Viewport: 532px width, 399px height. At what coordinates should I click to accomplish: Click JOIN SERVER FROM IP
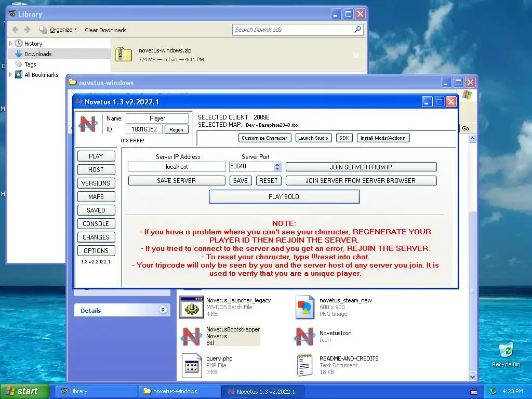pos(361,167)
